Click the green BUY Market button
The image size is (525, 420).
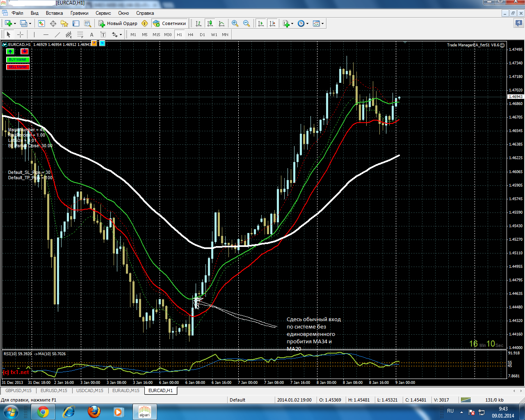point(18,59)
